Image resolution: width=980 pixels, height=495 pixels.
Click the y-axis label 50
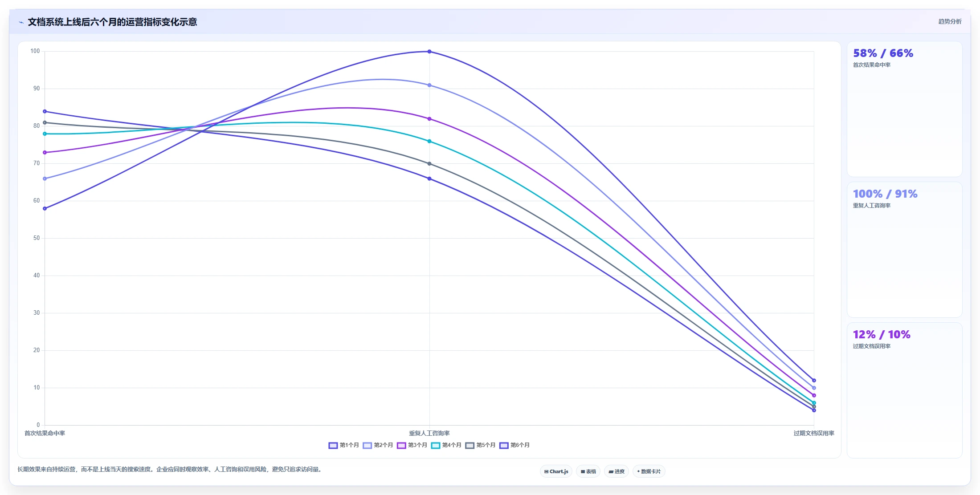(37, 238)
